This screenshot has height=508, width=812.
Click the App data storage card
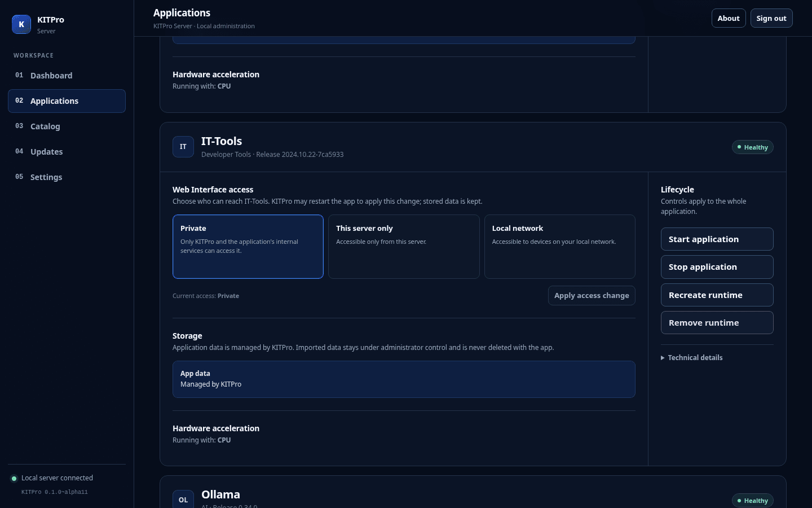pos(404,379)
